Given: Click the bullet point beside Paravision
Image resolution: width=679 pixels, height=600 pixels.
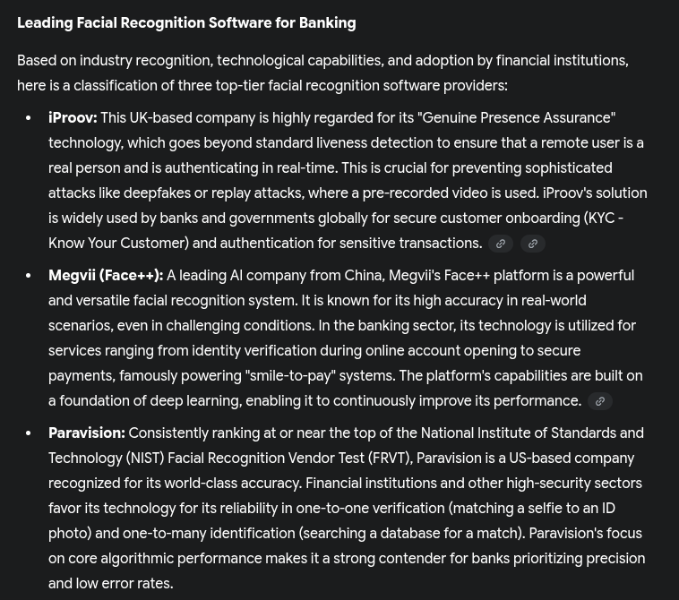Looking at the screenshot, I should click(x=28, y=433).
